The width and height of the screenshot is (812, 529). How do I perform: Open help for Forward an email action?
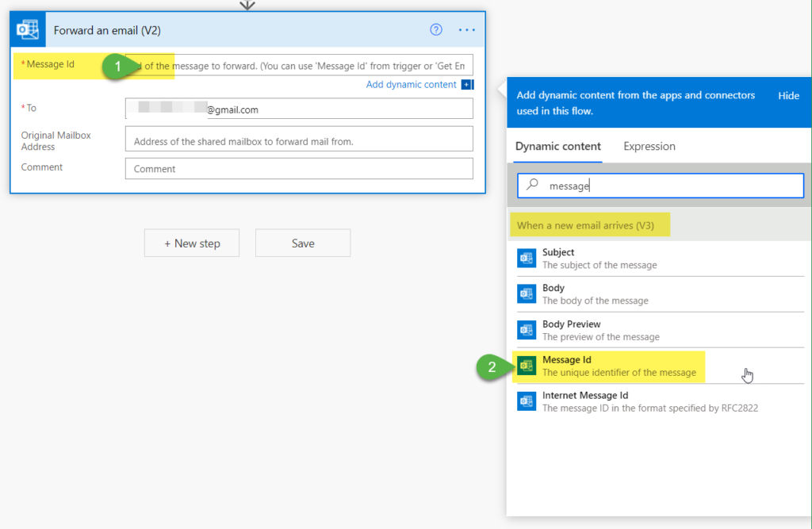(436, 29)
